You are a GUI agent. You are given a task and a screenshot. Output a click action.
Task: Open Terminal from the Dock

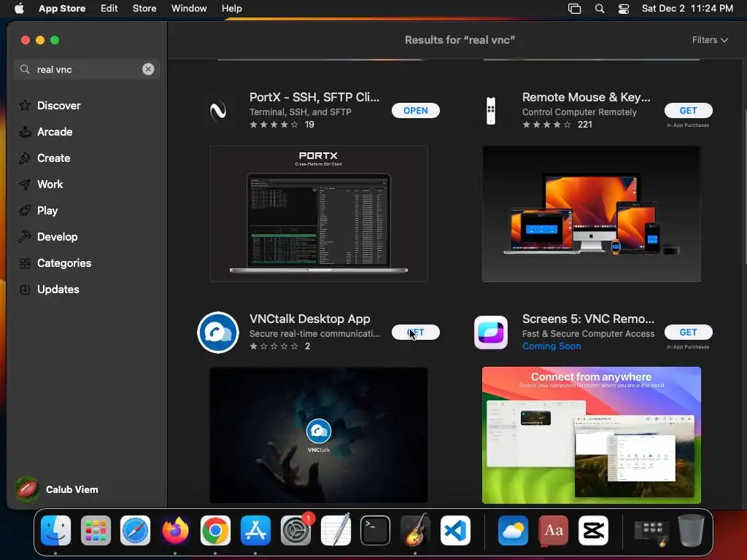pyautogui.click(x=376, y=530)
